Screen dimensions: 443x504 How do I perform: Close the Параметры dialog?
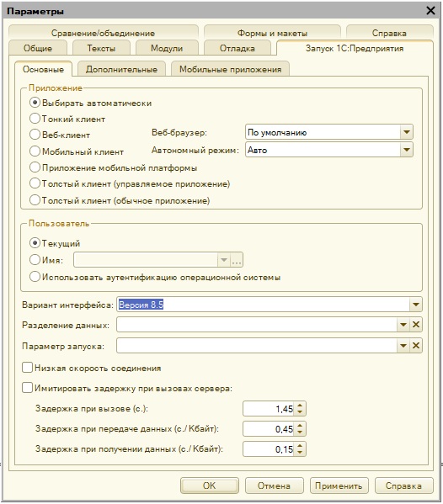430,11
